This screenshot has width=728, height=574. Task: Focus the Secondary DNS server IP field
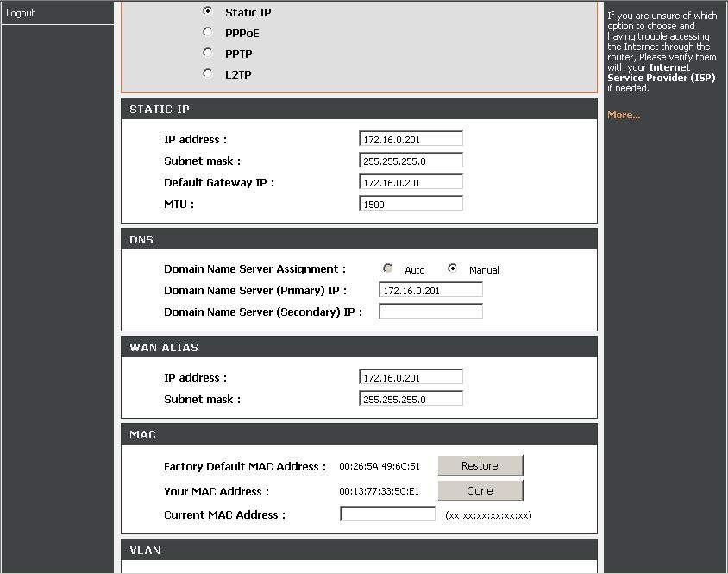431,312
